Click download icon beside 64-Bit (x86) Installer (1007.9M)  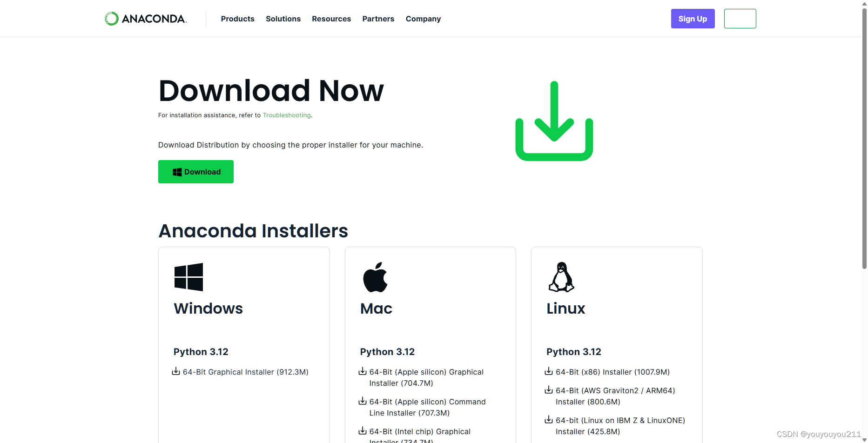coord(548,371)
